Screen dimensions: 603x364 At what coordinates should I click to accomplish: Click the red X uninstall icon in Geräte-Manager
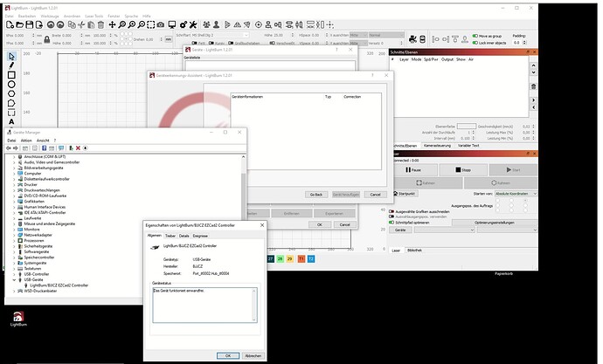coord(78,148)
